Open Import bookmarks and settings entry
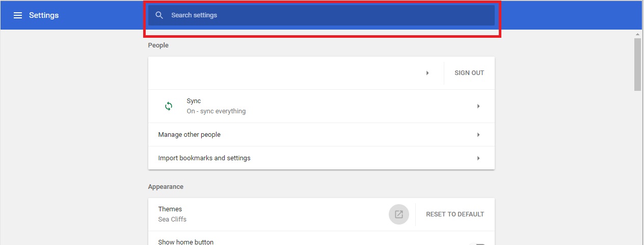 [321, 158]
